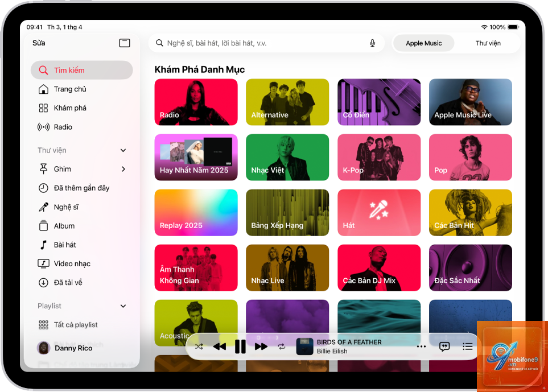Open the Replay 2025 tile

[196, 212]
